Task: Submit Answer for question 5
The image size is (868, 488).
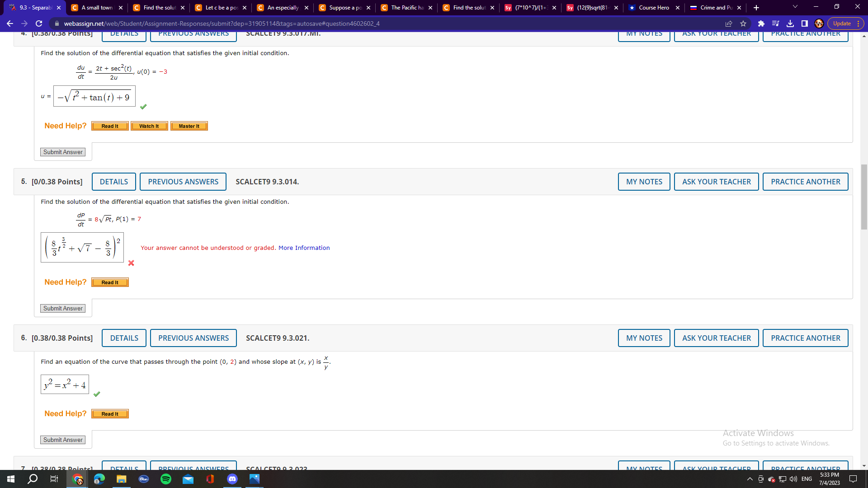Action: click(x=62, y=308)
